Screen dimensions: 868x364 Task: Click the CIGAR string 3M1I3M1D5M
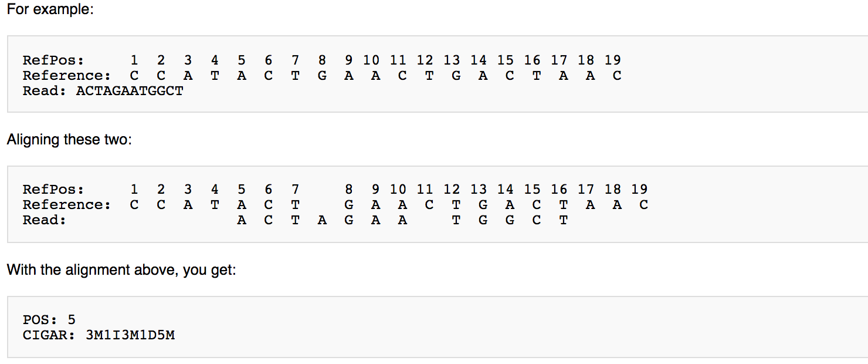tap(130, 335)
